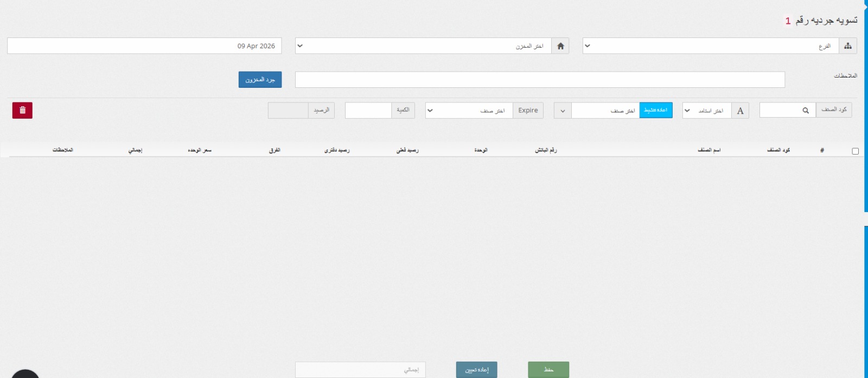The image size is (868, 378).
Task: Click the إعادة تعيين reset button
Action: coord(476,370)
